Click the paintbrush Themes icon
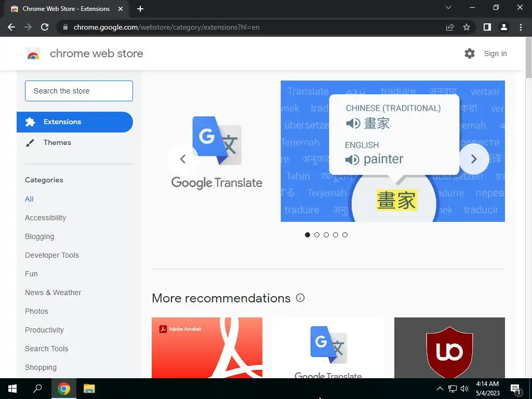532x399 pixels. coord(30,143)
